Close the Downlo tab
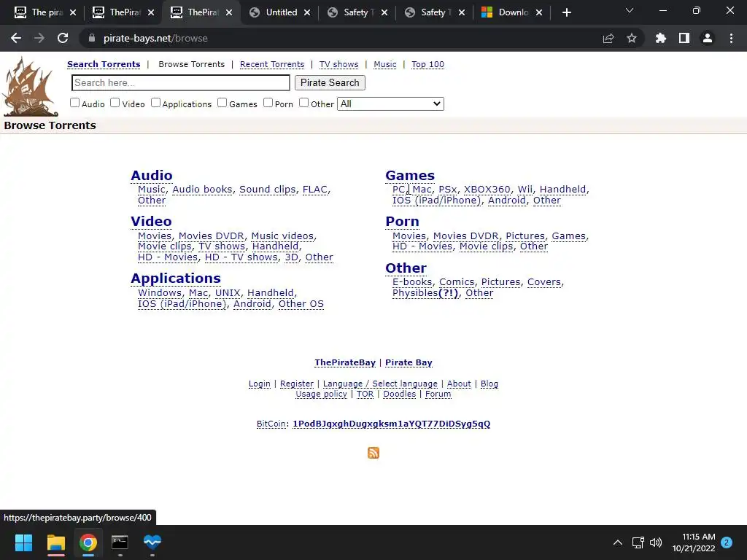The width and height of the screenshot is (747, 560). click(539, 12)
